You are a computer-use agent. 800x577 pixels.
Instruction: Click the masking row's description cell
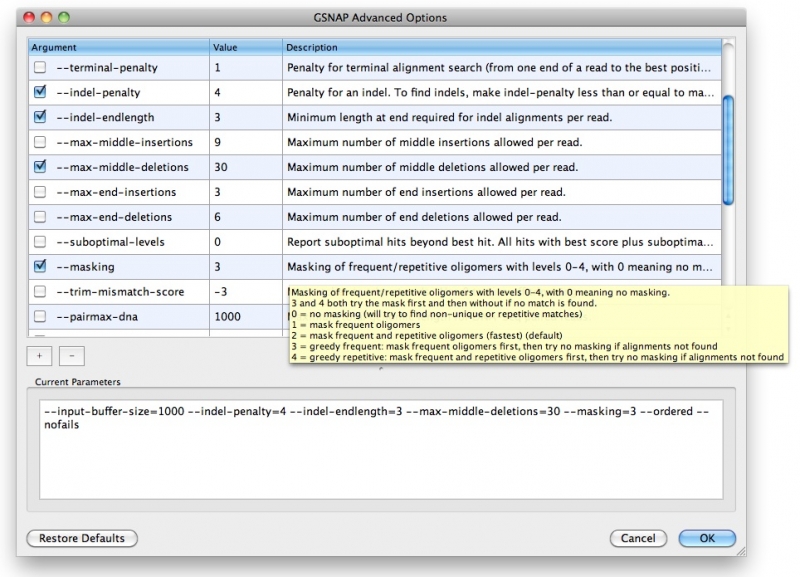500,267
